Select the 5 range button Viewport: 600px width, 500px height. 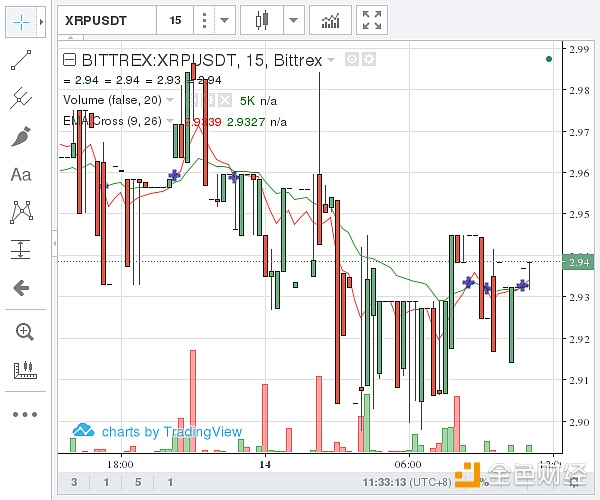[x=138, y=482]
